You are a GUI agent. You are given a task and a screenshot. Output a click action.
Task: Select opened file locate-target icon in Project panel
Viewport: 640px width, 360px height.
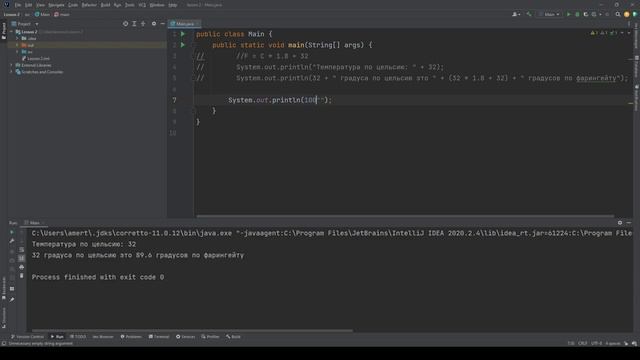click(x=125, y=24)
